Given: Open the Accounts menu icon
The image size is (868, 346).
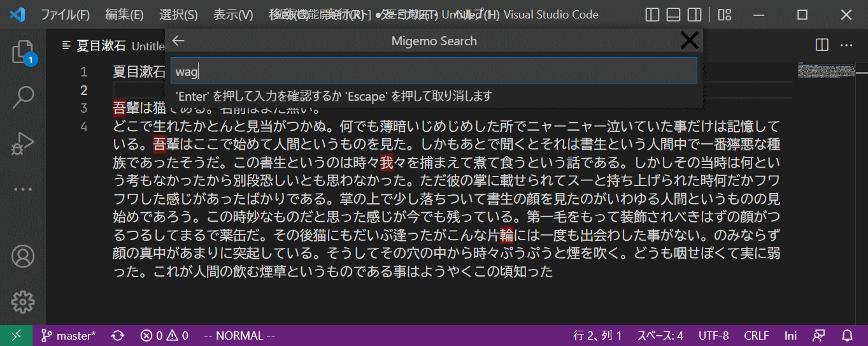Looking at the screenshot, I should point(23,256).
